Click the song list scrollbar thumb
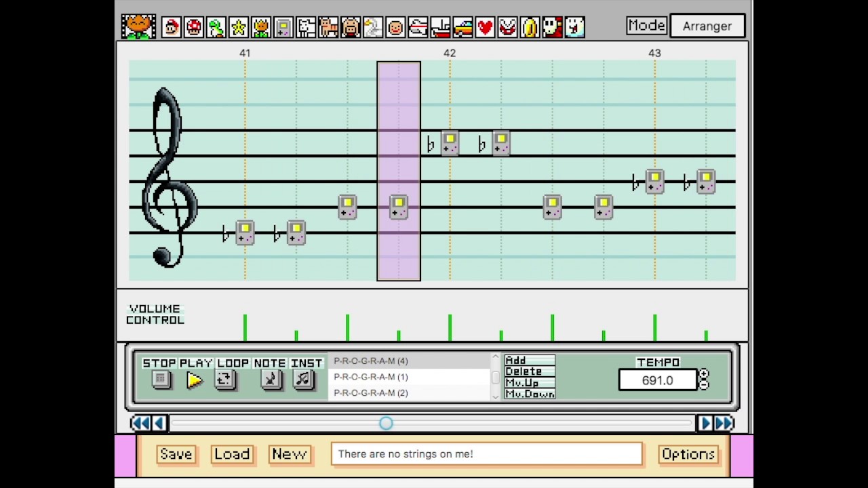868x488 pixels. 495,377
